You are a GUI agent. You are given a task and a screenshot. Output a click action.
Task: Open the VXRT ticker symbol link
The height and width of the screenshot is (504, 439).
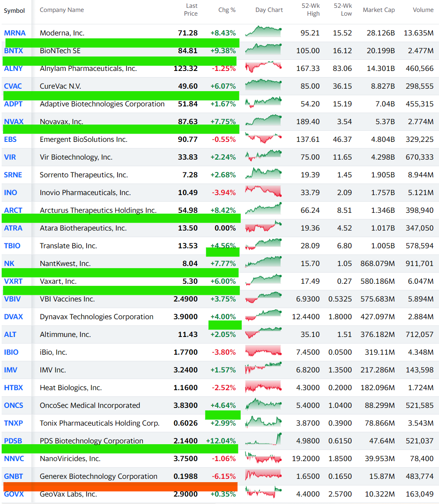tap(14, 281)
